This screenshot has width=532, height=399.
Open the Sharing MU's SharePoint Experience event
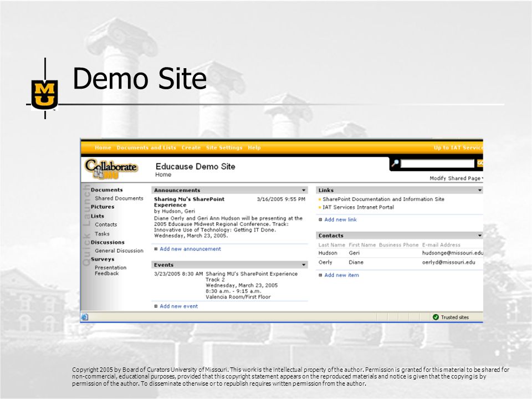click(x=252, y=274)
